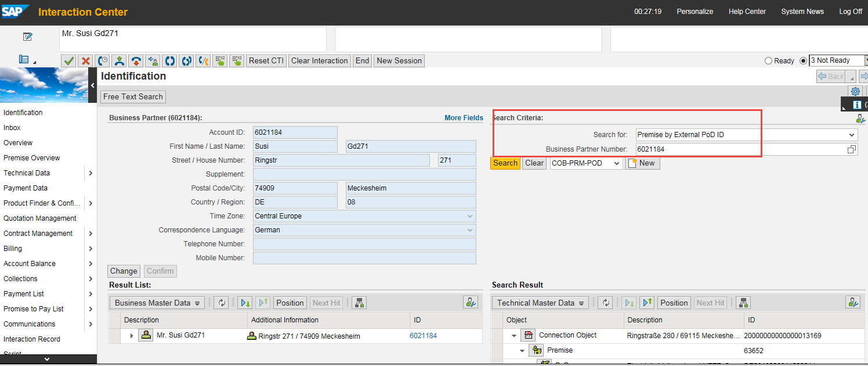Click the blue info message icon
This screenshot has width=868, height=366.
coord(857,105)
